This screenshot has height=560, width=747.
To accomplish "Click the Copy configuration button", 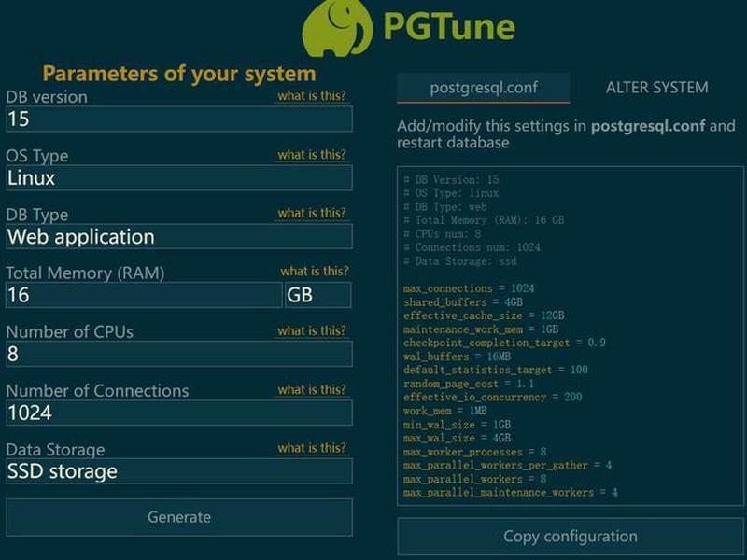I will [x=571, y=537].
